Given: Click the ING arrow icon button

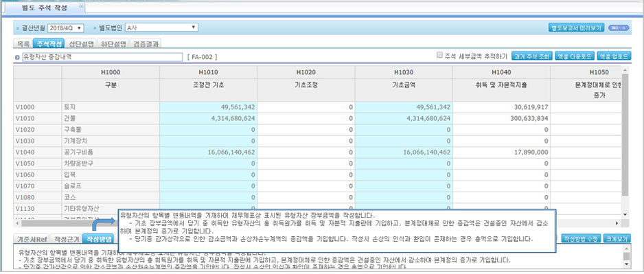Looking at the screenshot, I should coord(618,27).
